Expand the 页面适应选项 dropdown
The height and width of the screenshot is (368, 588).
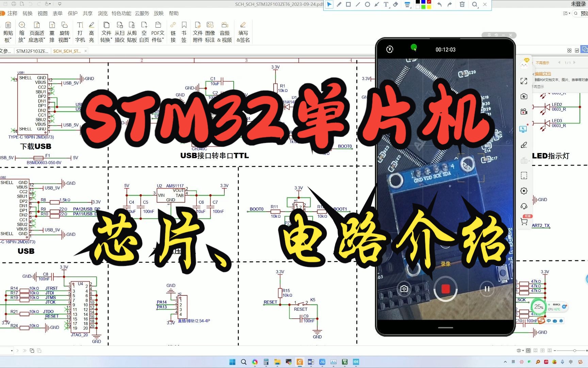(x=37, y=32)
